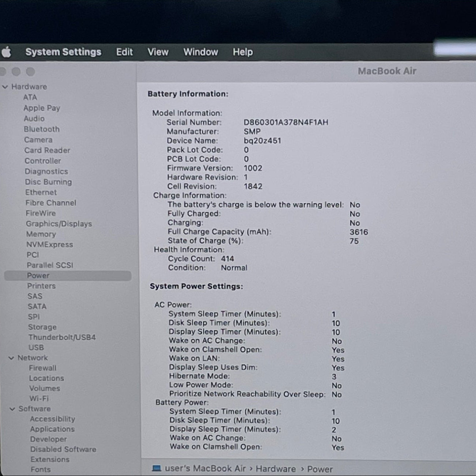This screenshot has height=476, width=476.
Task: Select Diagnostics in the sidebar
Action: (46, 171)
